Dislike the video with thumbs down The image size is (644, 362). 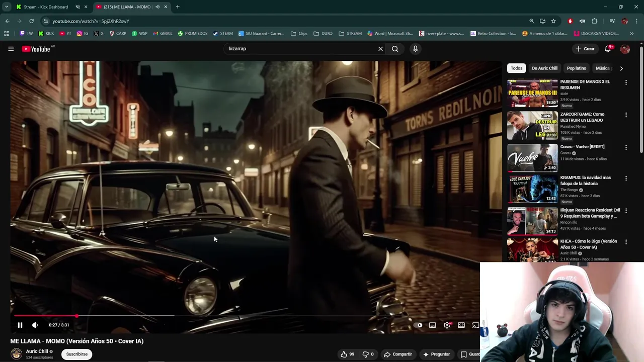coord(368,354)
